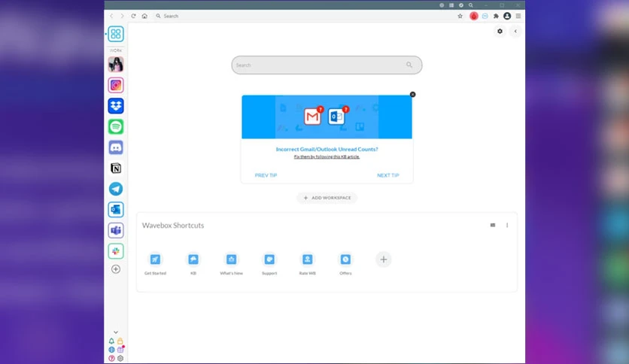Click first circular title bar icon
The image size is (629, 364).
click(x=442, y=5)
